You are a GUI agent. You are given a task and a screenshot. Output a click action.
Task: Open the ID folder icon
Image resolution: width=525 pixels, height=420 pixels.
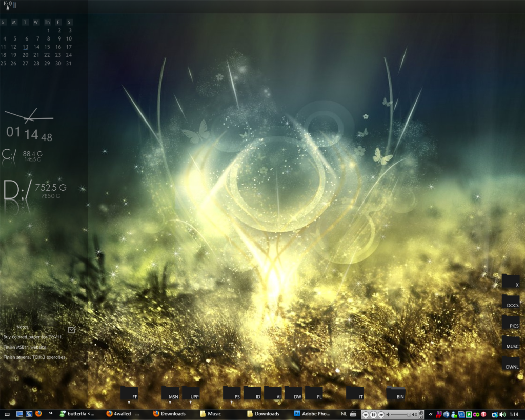[x=252, y=393]
